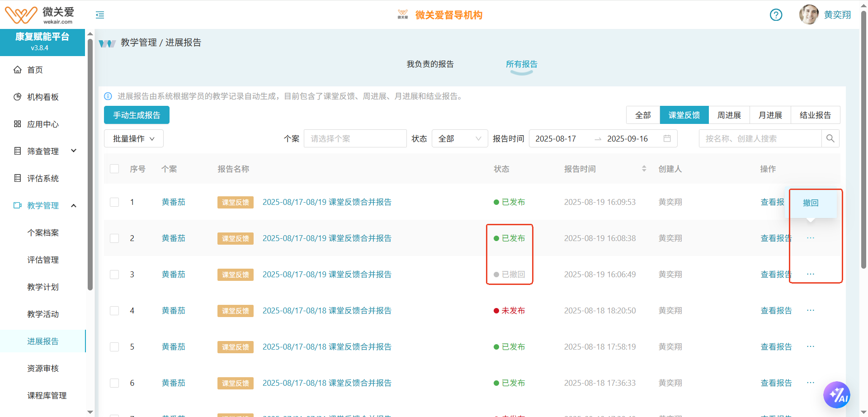This screenshot has height=417, width=868.
Task: Select the 周进展 report type tab
Action: pos(729,115)
